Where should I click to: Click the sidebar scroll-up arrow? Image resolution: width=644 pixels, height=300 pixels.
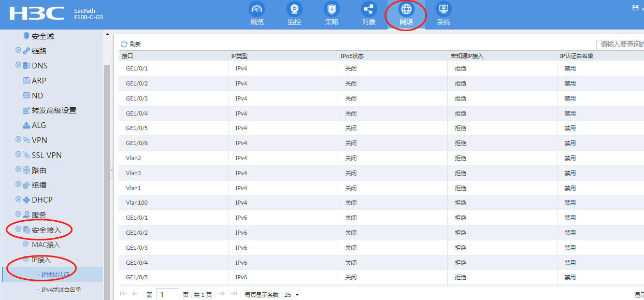pos(108,35)
